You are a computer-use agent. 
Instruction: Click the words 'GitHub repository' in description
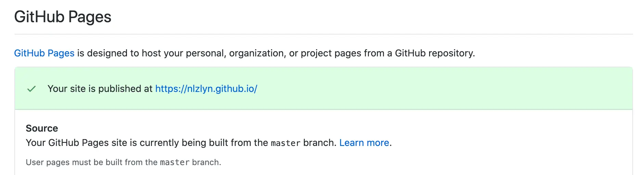(434, 53)
